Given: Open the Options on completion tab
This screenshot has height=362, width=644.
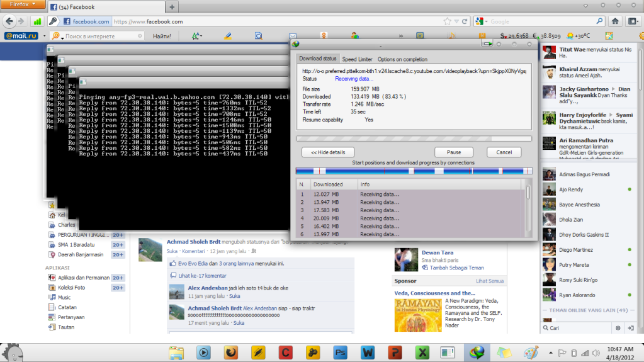Looking at the screenshot, I should 402,59.
